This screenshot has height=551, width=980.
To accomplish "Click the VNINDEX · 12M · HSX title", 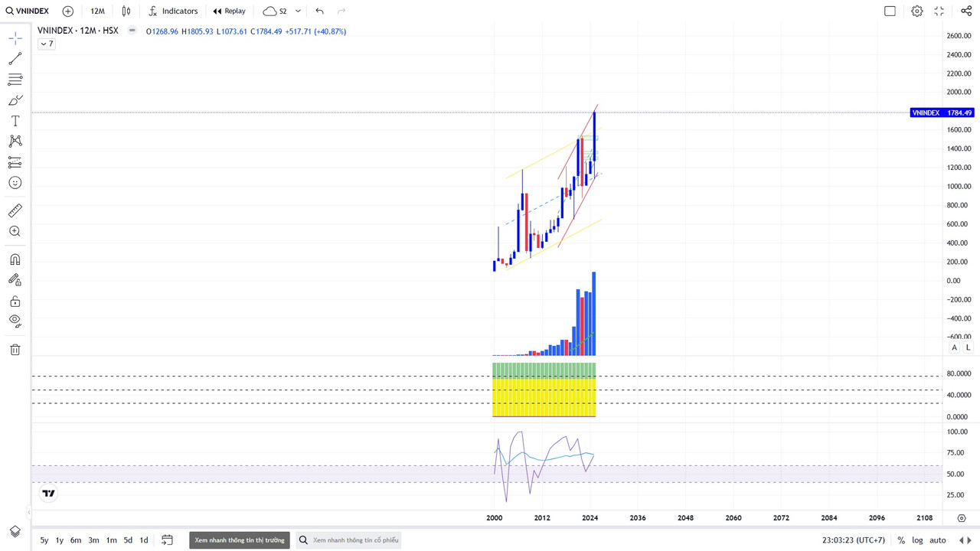I will [x=77, y=31].
